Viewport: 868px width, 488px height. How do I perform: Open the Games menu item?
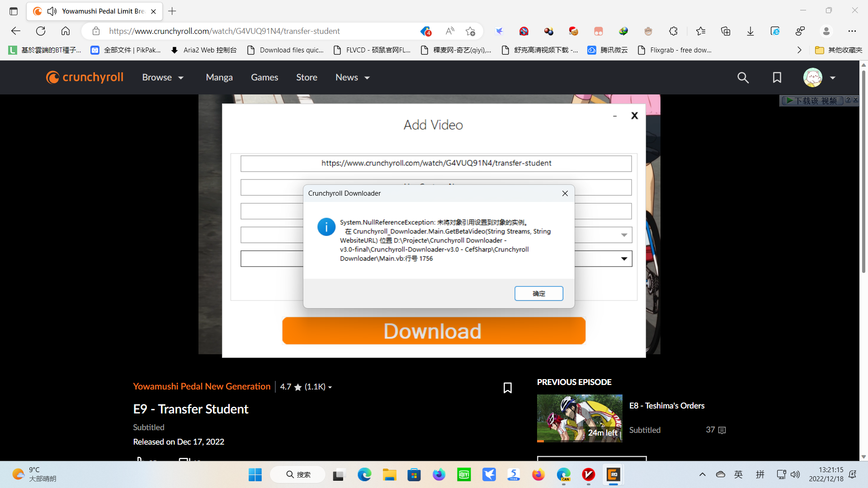point(264,77)
